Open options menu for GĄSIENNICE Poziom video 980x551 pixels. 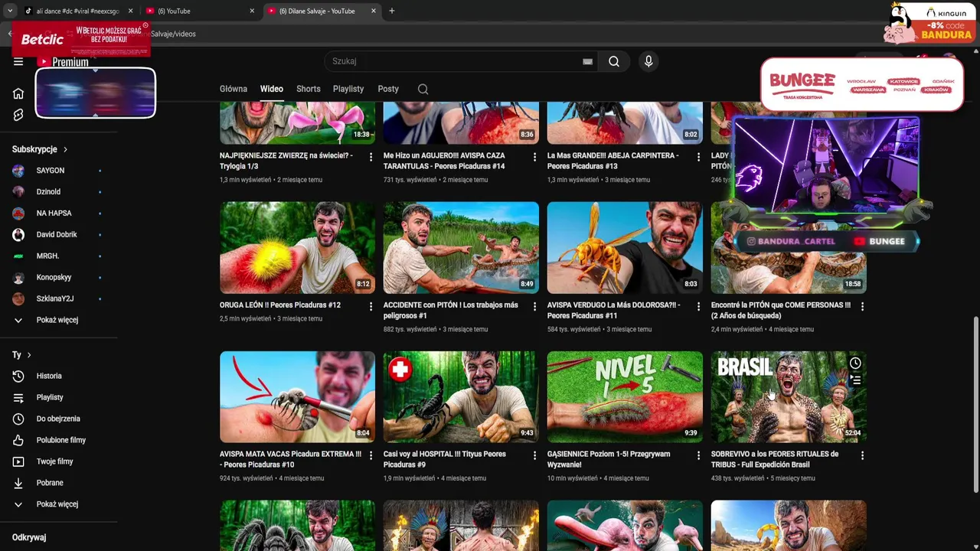pos(698,455)
